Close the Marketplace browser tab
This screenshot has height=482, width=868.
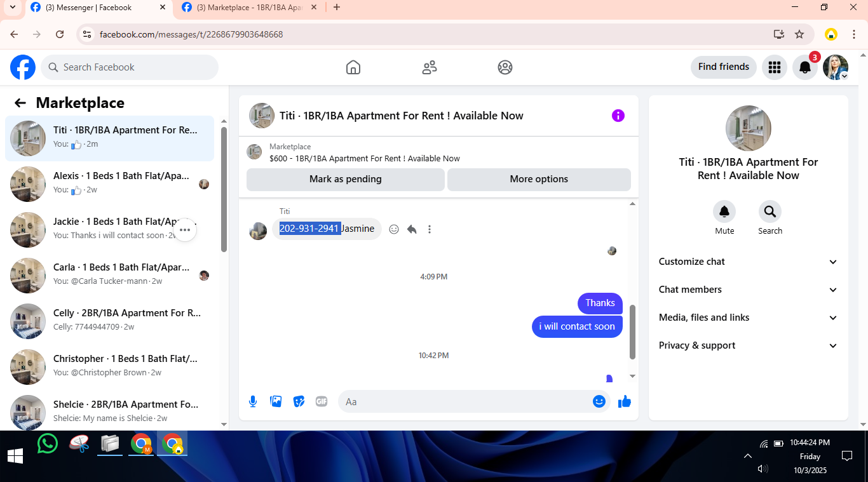pos(314,8)
